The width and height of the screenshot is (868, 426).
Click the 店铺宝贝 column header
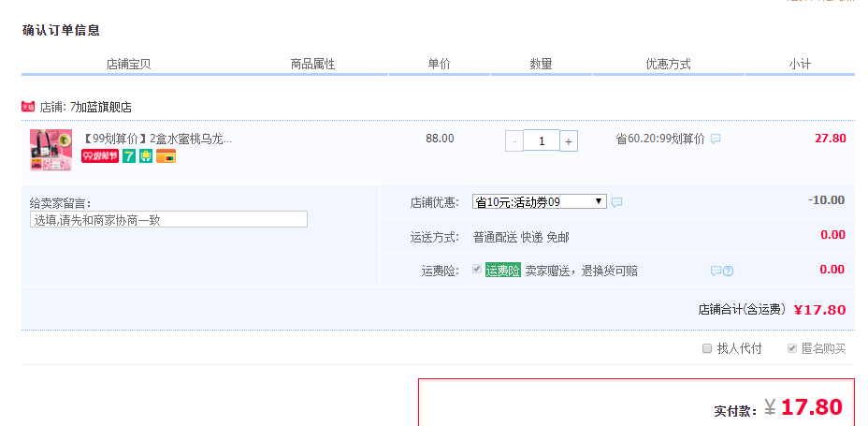(x=128, y=65)
